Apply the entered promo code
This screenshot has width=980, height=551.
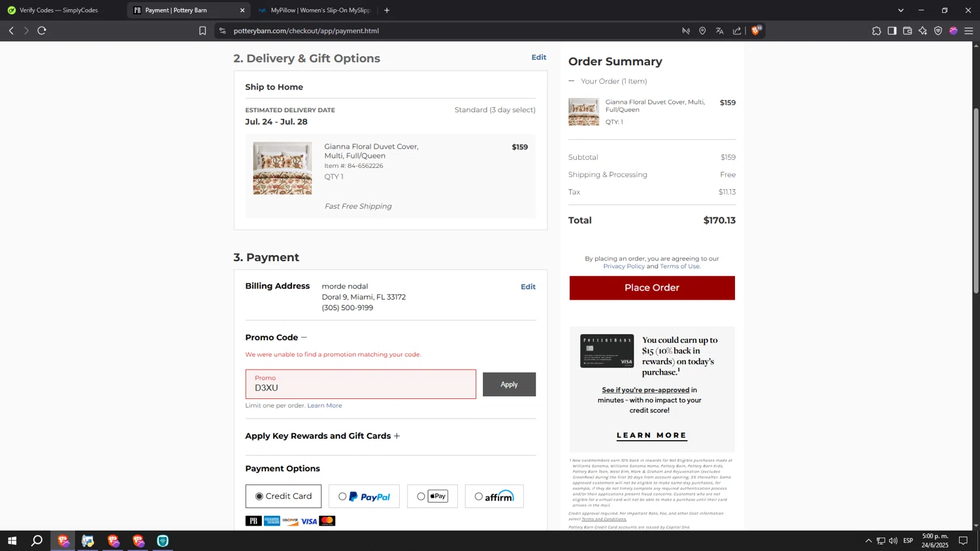[x=509, y=385]
